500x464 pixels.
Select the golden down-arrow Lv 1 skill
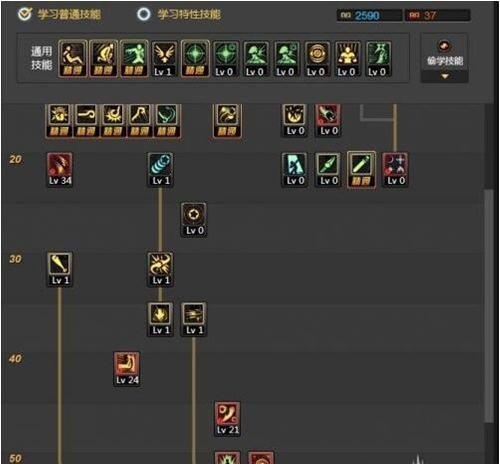[160, 319]
